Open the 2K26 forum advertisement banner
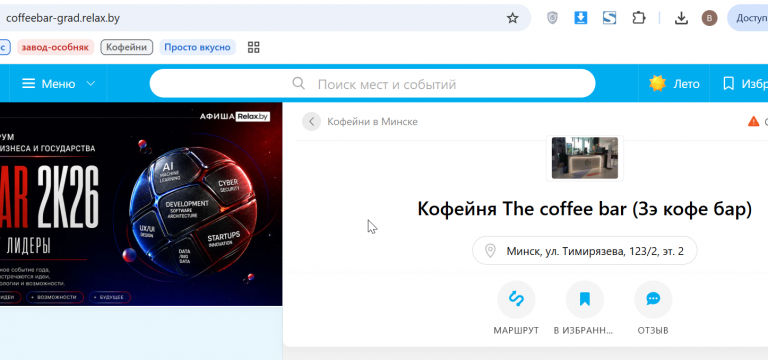768x360 pixels. (x=141, y=204)
